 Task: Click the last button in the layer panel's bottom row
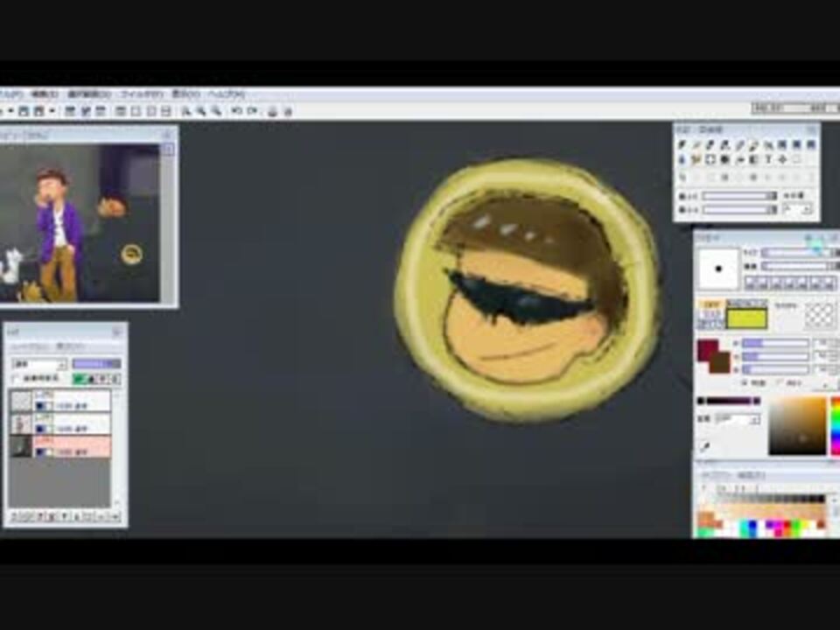tap(115, 516)
